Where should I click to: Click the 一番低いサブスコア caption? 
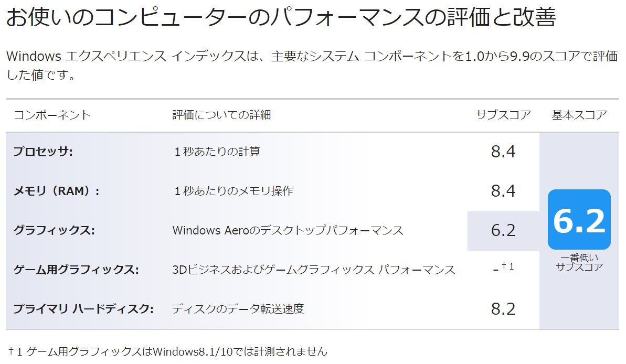pos(579,263)
